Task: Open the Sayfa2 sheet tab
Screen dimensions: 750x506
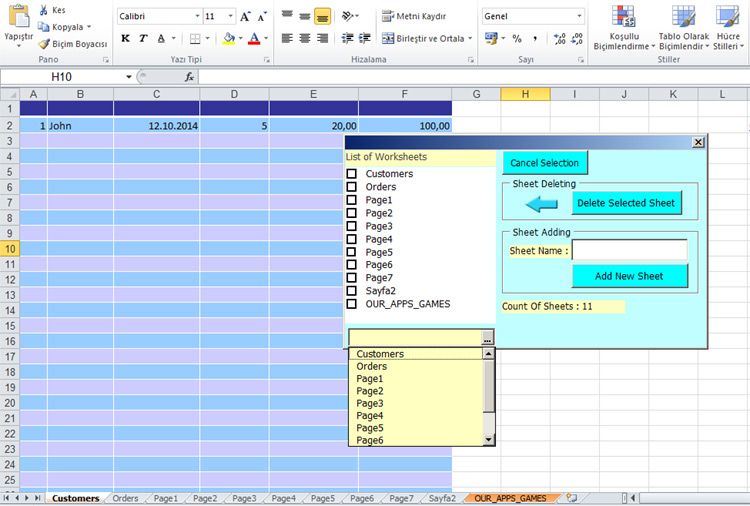Action: pyautogui.click(x=442, y=498)
